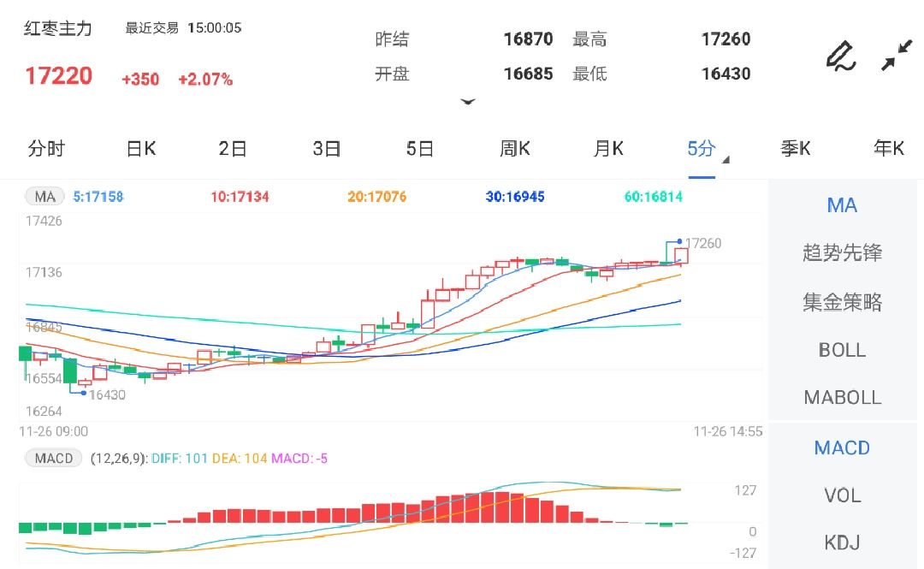The image size is (924, 569).
Task: Switch to the 日K tab
Action: pos(139,148)
